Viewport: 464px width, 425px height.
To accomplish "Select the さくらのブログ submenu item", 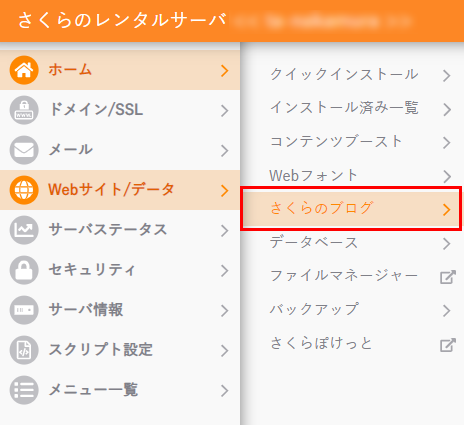I will [x=351, y=209].
